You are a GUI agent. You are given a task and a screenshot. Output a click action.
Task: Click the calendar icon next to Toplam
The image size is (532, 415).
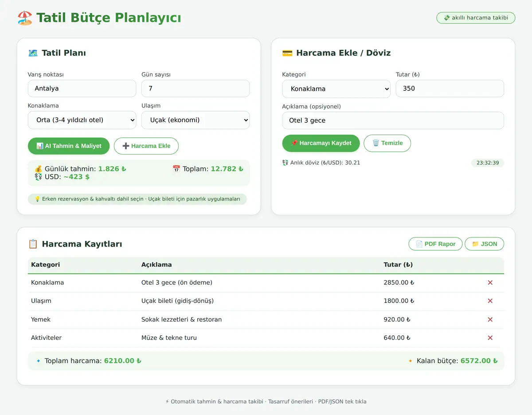(x=176, y=169)
